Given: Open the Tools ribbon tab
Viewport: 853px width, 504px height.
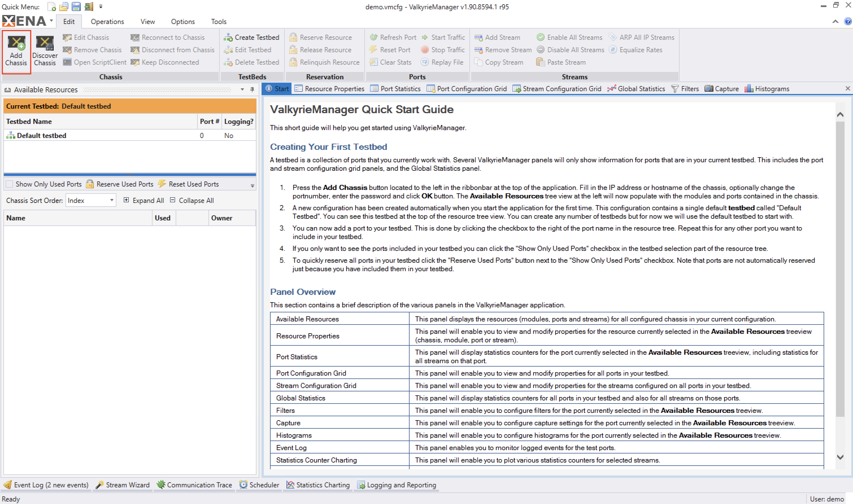Looking at the screenshot, I should click(x=219, y=21).
